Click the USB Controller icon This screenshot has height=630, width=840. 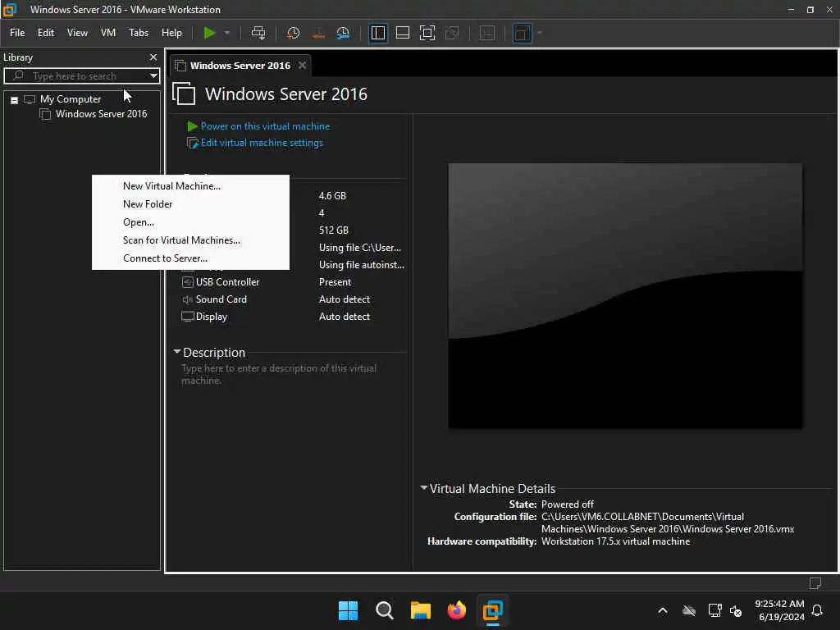click(188, 282)
